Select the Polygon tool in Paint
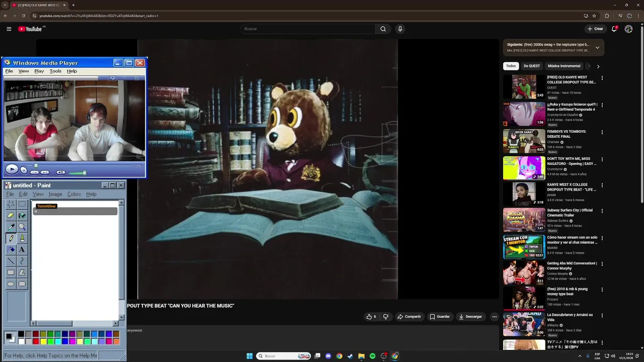Viewport: 644px width, 362px height. [22, 273]
